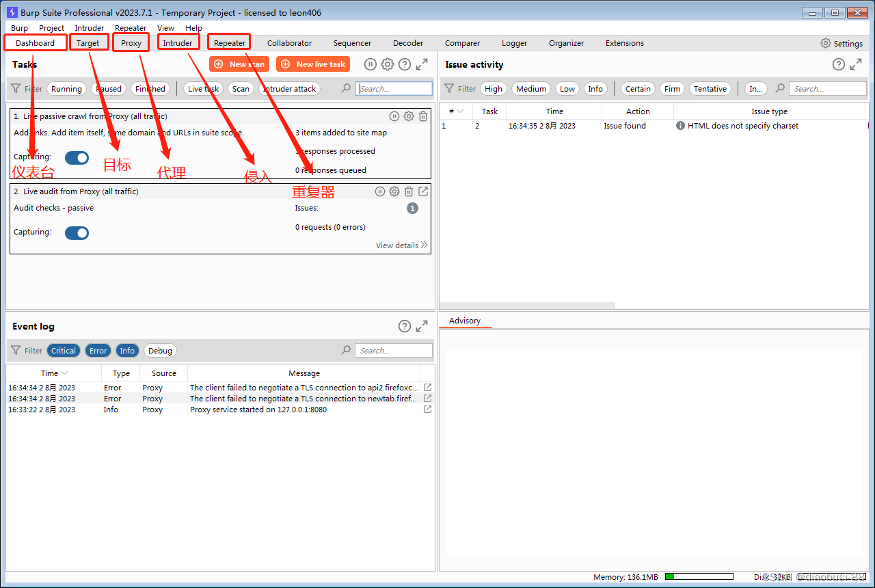Open details of Proxy service started entry
The width and height of the screenshot is (875, 588).
(428, 410)
